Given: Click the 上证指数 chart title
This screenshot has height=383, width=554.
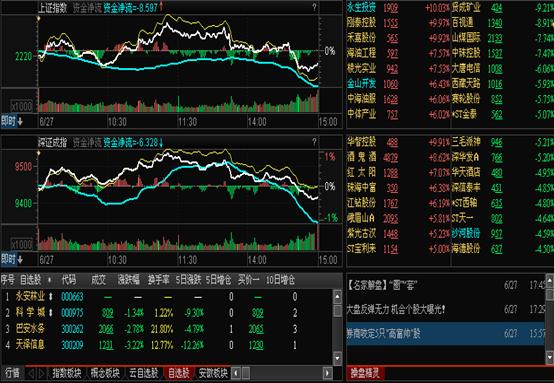Looking at the screenshot, I should click(53, 8).
